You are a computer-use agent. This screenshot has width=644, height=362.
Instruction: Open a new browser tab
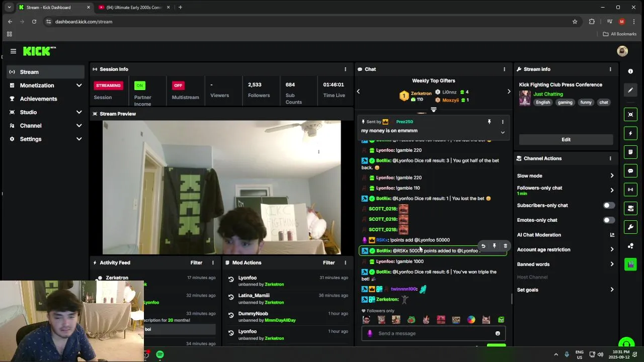point(180,8)
